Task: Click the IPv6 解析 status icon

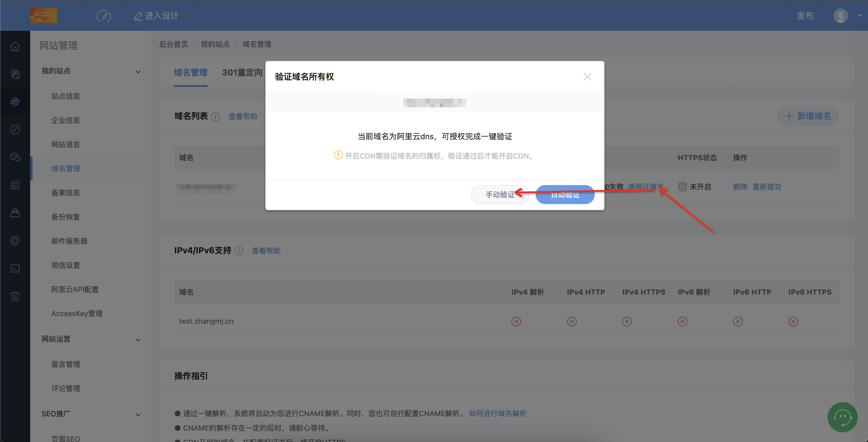Action: pos(683,322)
